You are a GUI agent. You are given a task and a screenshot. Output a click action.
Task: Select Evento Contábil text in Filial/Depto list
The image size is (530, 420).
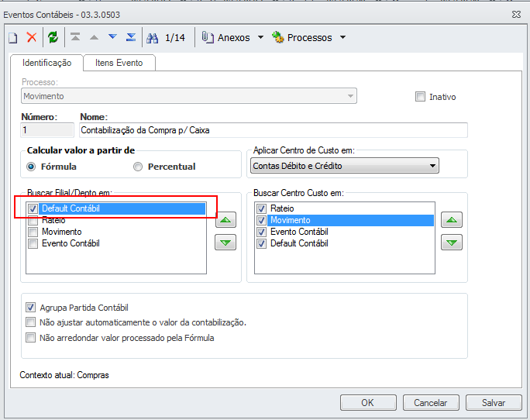pos(71,243)
